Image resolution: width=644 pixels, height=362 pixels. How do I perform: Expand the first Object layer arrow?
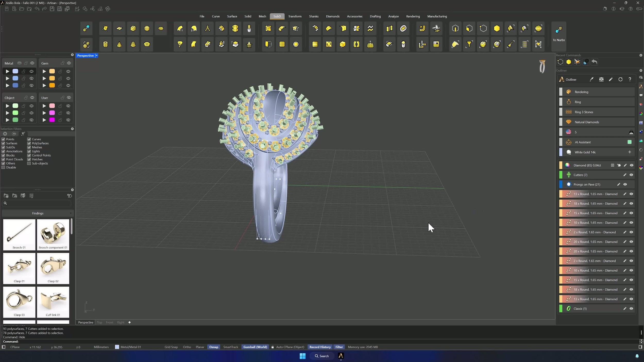point(7,106)
